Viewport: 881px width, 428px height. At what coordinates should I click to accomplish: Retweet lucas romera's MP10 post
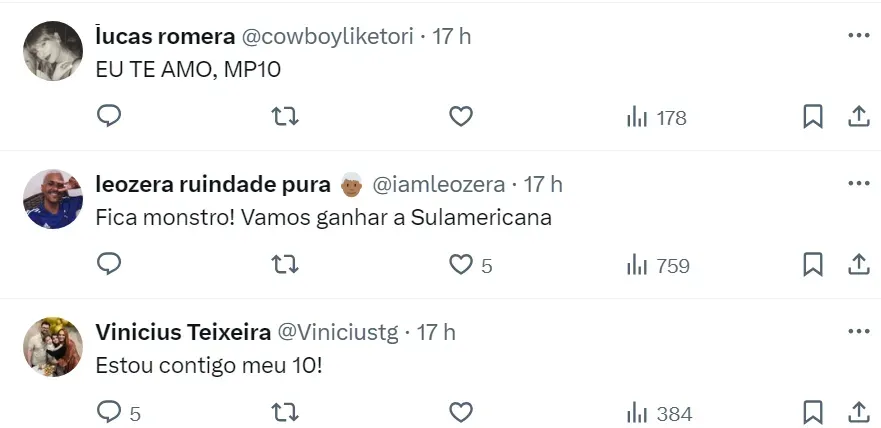coord(285,117)
